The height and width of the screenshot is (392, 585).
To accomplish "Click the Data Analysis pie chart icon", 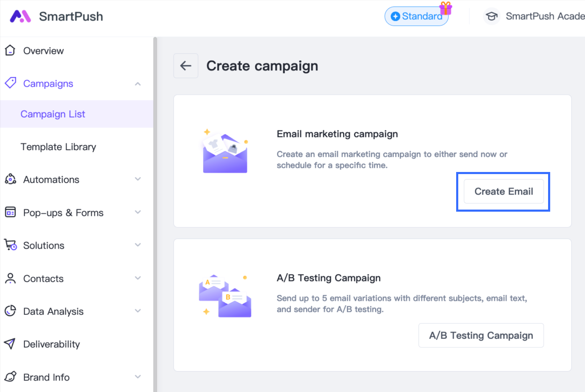I will point(10,311).
